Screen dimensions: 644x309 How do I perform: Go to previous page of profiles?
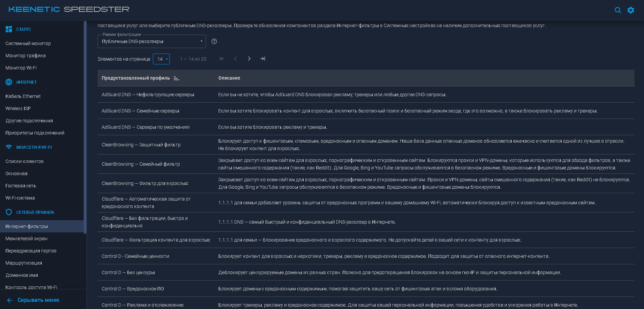click(236, 59)
